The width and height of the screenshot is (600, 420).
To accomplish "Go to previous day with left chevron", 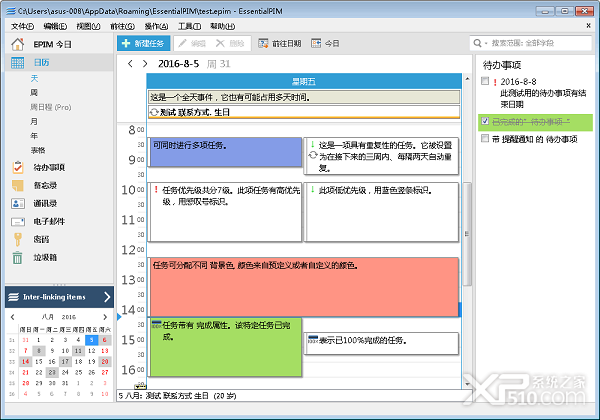I will tap(130, 63).
